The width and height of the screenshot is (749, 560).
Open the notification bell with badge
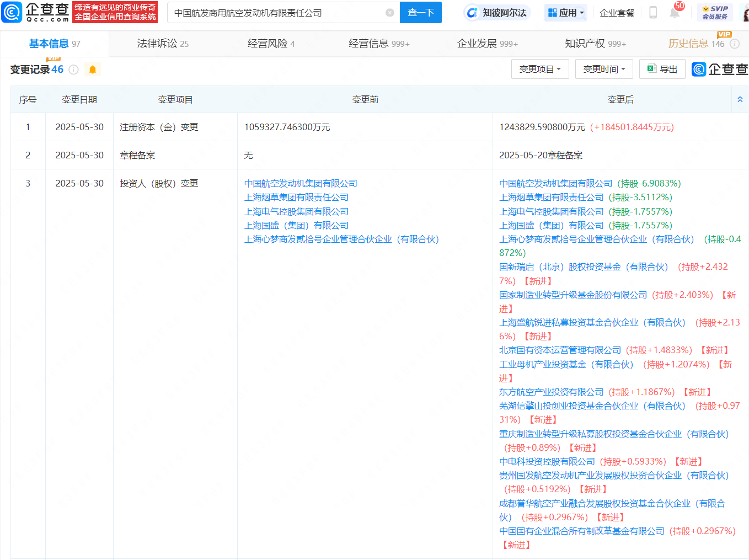[x=675, y=12]
